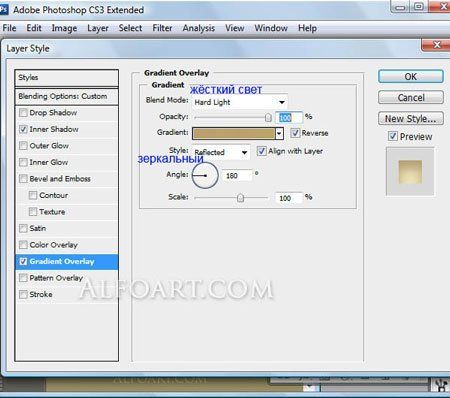Enable the Contour checkbox

[x=33, y=195]
